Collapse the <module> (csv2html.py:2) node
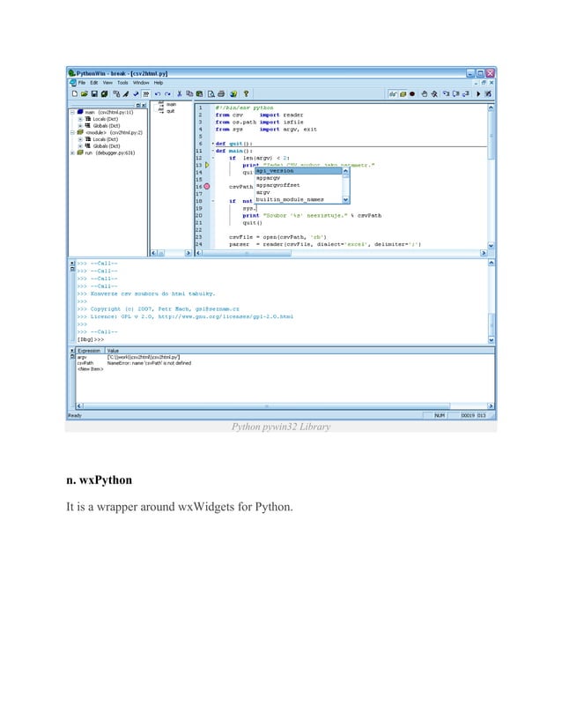562x728 pixels. tap(72, 132)
